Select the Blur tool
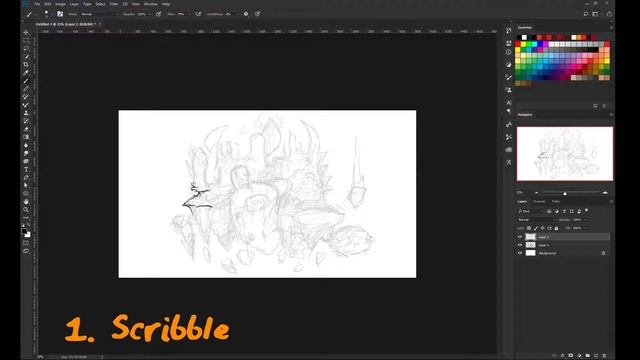The image size is (640, 360). [x=26, y=145]
